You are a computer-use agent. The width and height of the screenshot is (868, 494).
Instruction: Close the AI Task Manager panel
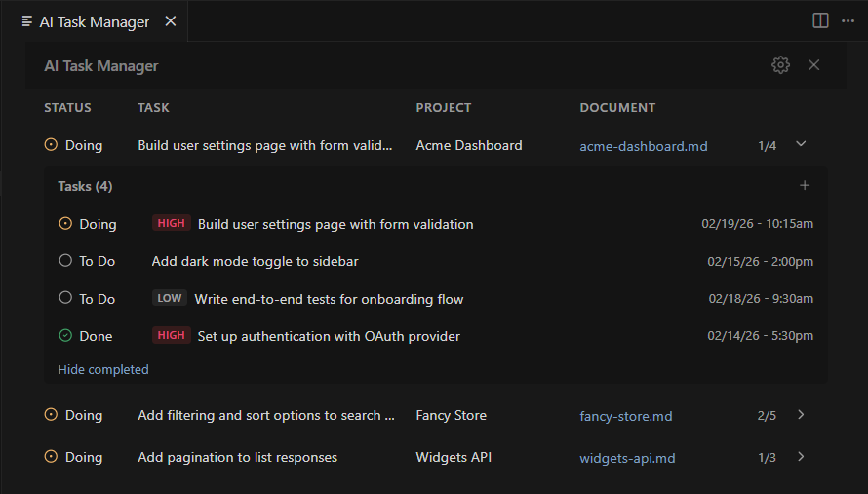[813, 65]
